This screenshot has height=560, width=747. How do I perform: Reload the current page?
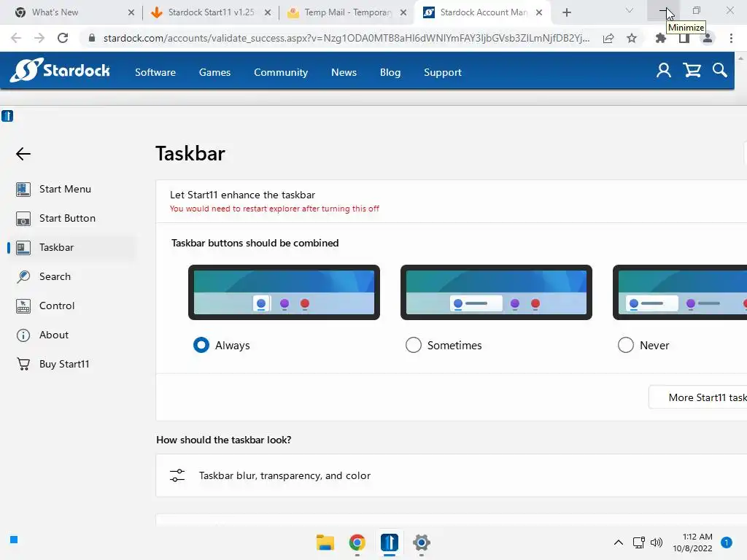pos(63,38)
